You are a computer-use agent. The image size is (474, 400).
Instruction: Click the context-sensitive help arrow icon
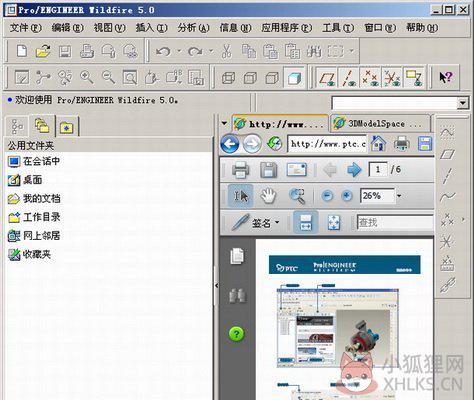tap(446, 77)
